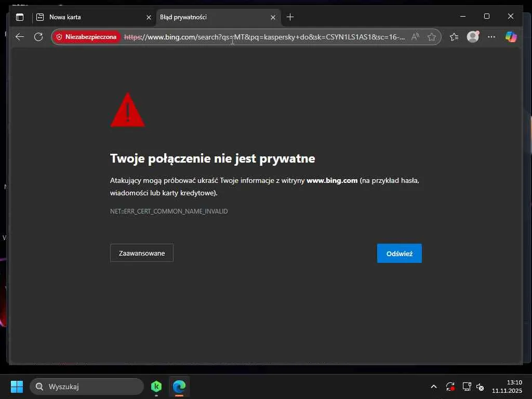Click the muted volume tray icon
This screenshot has height=399, width=532.
(x=480, y=387)
